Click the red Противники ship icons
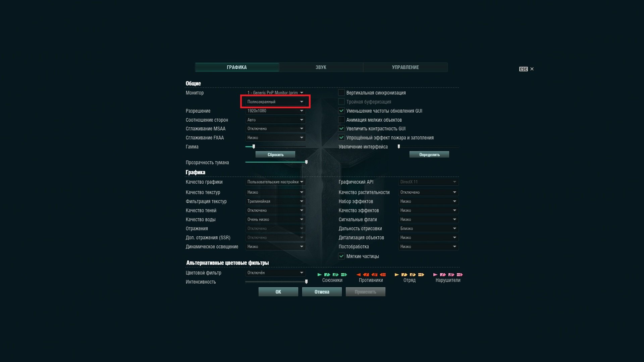Image resolution: width=644 pixels, height=362 pixels. [x=371, y=275]
